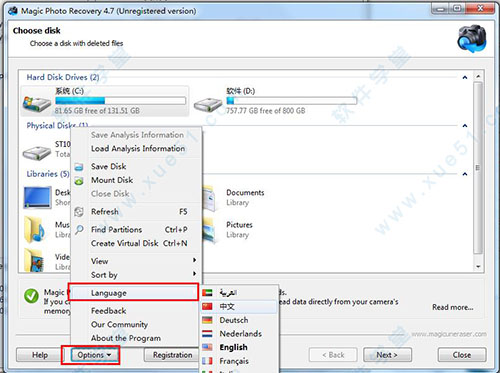The image size is (500, 373).
Task: Click the Registration button
Action: [x=172, y=355]
